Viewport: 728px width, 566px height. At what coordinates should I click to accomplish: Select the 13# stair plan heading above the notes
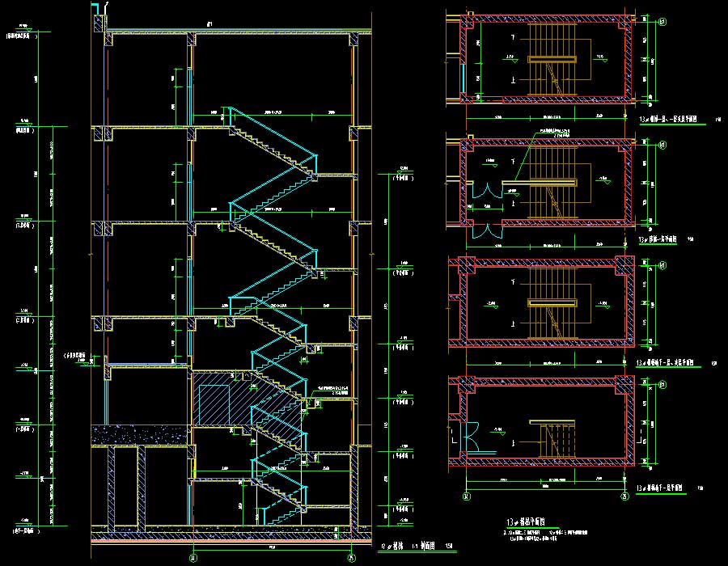click(x=526, y=522)
